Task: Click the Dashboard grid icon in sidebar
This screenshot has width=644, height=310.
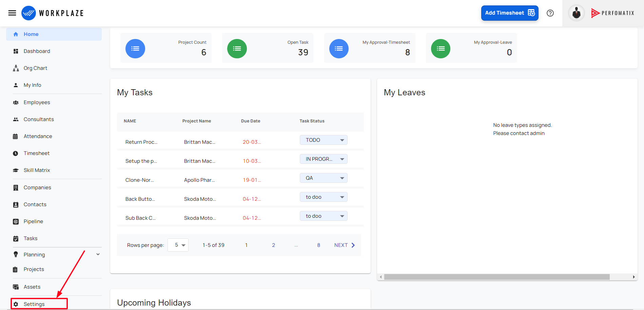Action: [16, 51]
